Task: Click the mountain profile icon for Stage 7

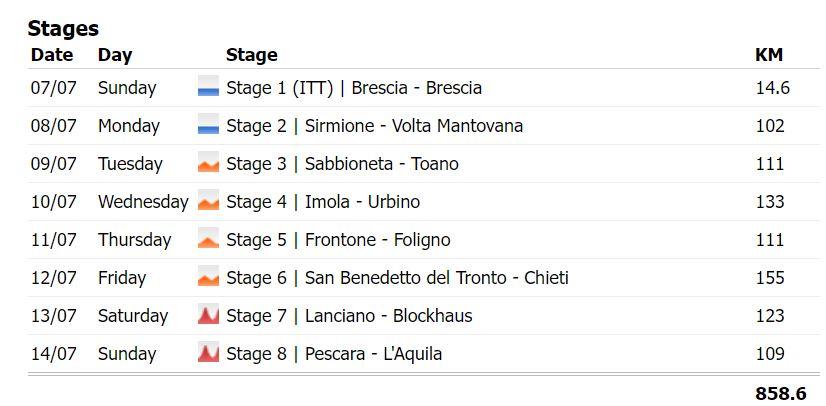Action: coord(208,314)
